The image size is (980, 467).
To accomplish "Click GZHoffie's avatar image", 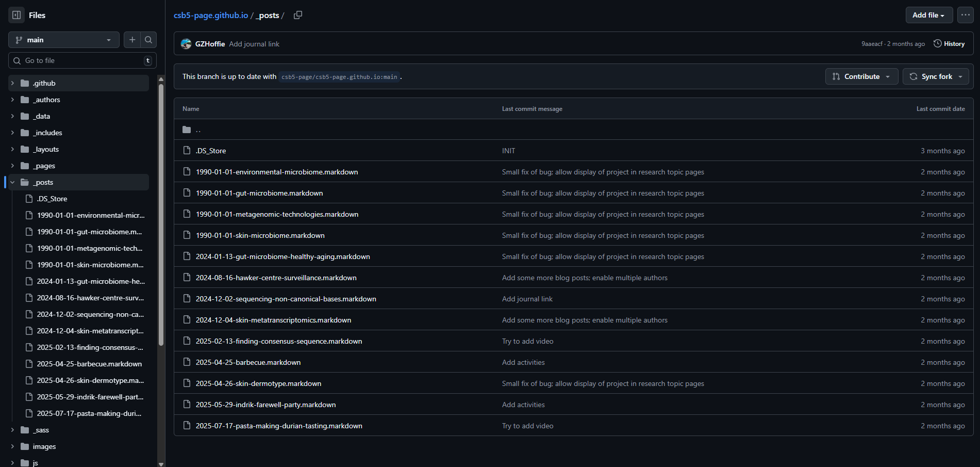I will coord(186,44).
